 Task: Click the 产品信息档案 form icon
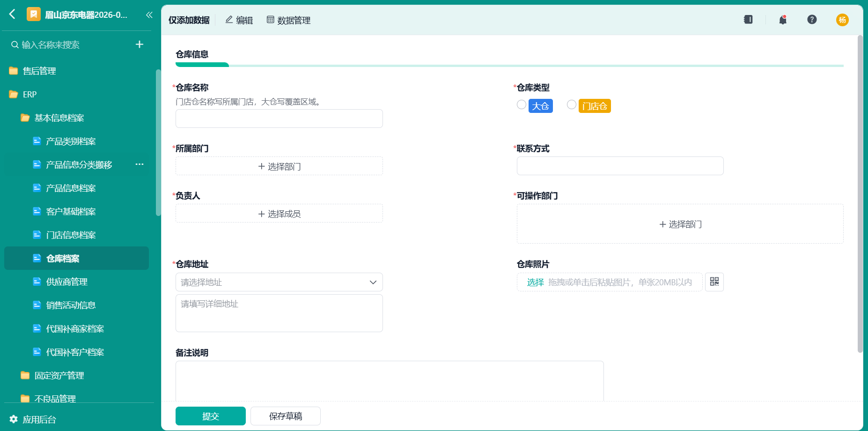click(x=37, y=188)
